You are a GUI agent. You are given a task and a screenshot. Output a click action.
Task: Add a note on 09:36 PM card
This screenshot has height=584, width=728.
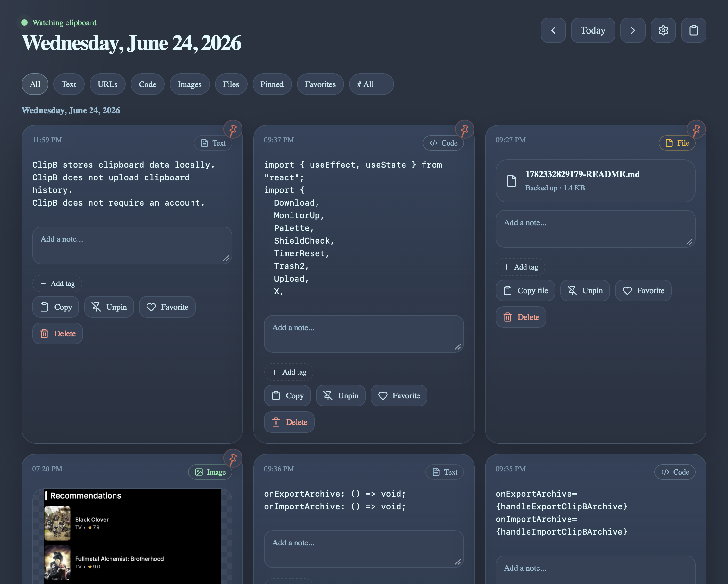364,549
